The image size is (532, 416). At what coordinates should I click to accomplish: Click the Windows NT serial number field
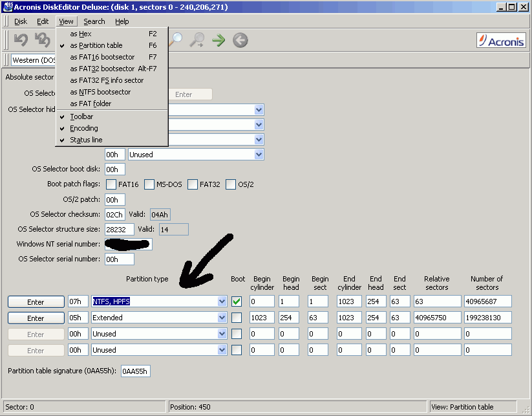[x=129, y=244]
